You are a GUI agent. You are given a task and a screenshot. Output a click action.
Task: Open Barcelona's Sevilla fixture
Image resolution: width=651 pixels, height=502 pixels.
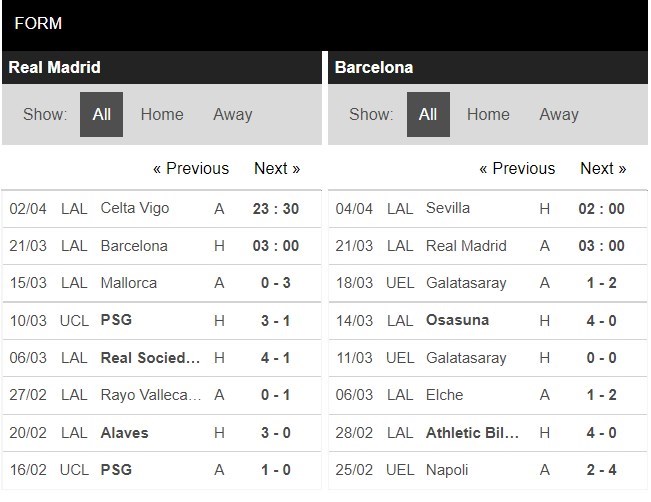coord(488,208)
